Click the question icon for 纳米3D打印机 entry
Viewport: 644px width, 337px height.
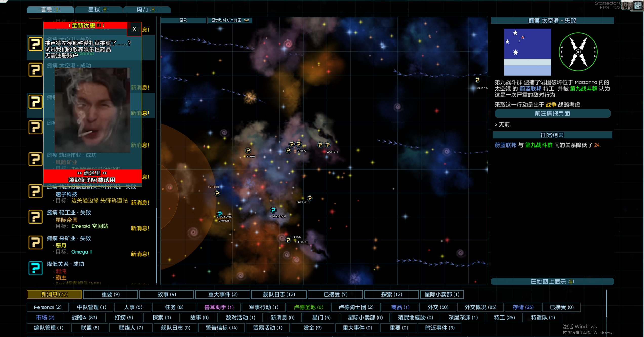(x=35, y=191)
